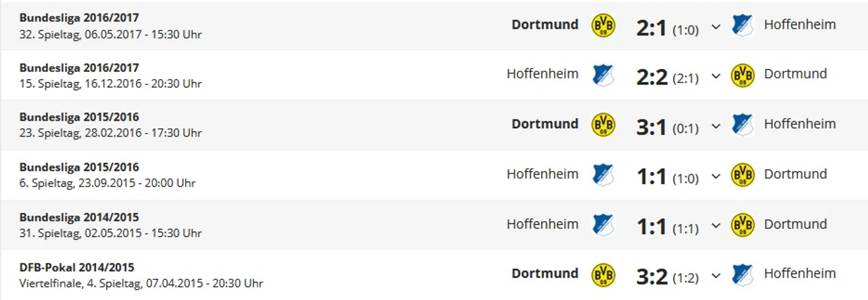Viewport: 868px width, 300px height.
Task: Open Bundesliga 2014/2015 31. Spieltag entry
Action: tap(110, 225)
